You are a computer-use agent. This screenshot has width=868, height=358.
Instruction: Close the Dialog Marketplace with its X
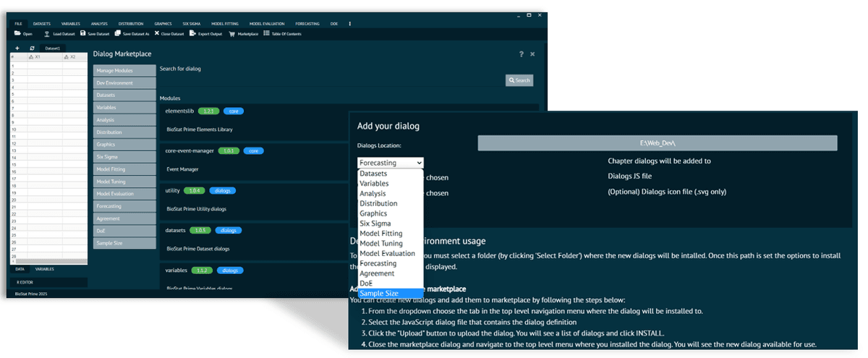[x=532, y=54]
